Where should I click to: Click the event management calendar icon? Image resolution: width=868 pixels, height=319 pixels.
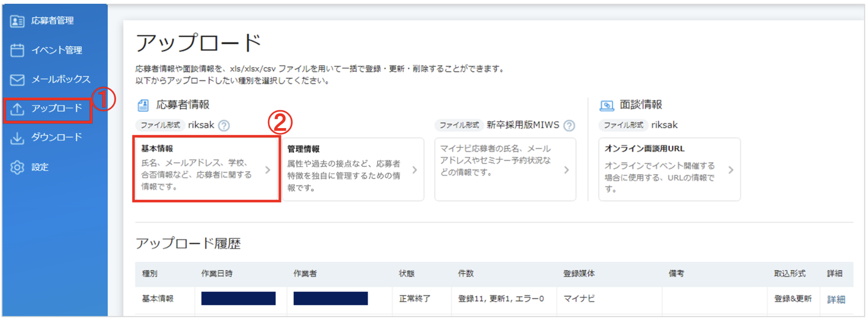(17, 50)
